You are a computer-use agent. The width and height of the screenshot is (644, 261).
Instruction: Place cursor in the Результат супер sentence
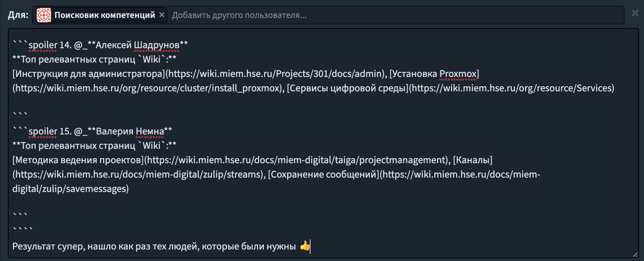[x=154, y=246]
